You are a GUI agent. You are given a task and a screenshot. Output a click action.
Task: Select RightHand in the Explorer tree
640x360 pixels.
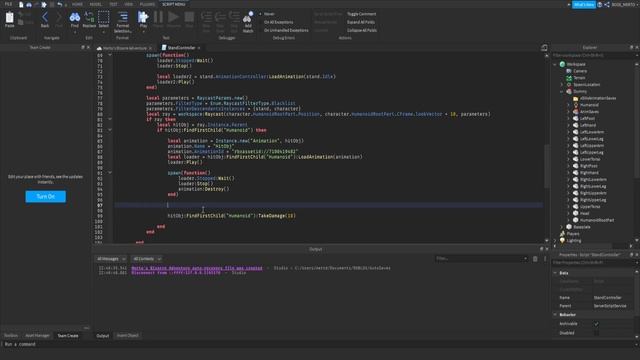589,173
